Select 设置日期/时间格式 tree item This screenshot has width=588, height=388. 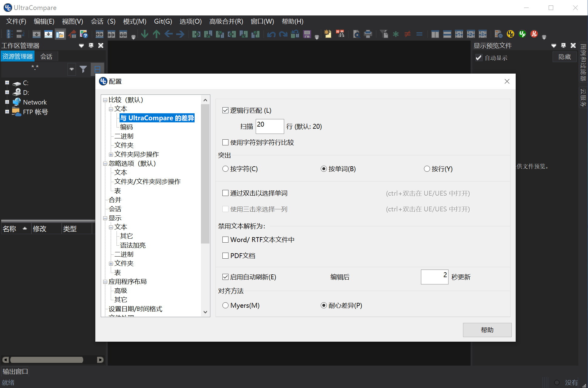click(x=135, y=309)
